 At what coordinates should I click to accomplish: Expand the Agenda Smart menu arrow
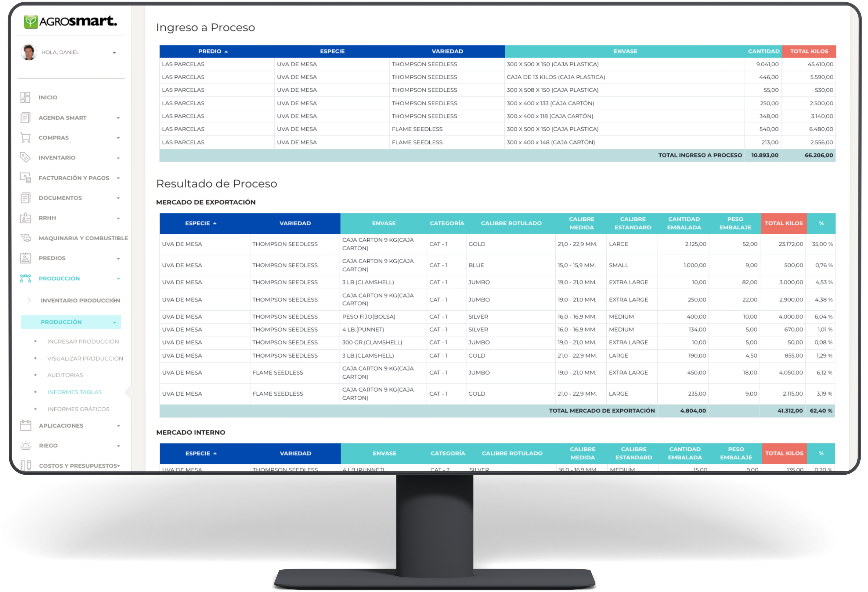click(x=118, y=118)
